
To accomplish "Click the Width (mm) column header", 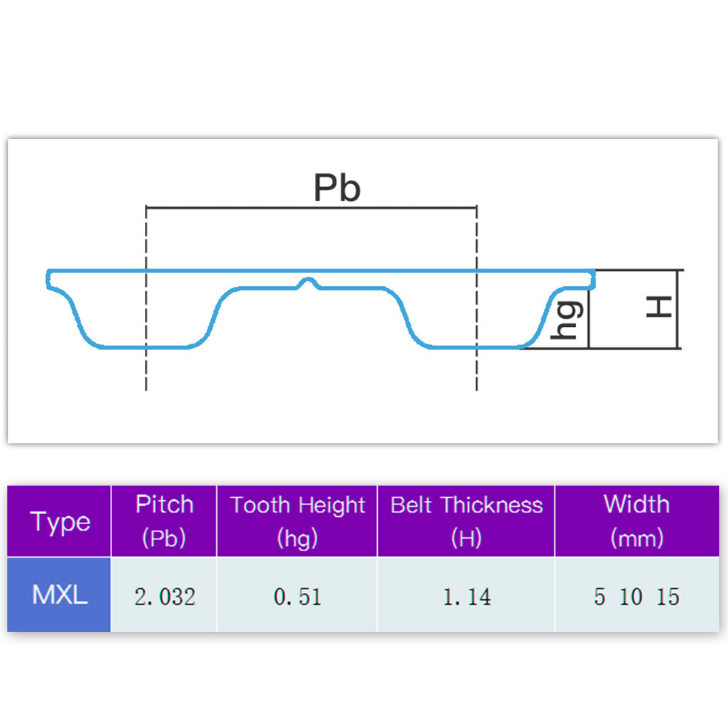I will pos(636,521).
